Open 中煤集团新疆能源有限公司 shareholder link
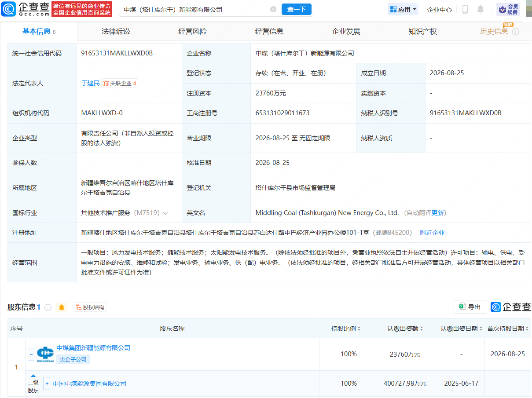 [x=93, y=348]
